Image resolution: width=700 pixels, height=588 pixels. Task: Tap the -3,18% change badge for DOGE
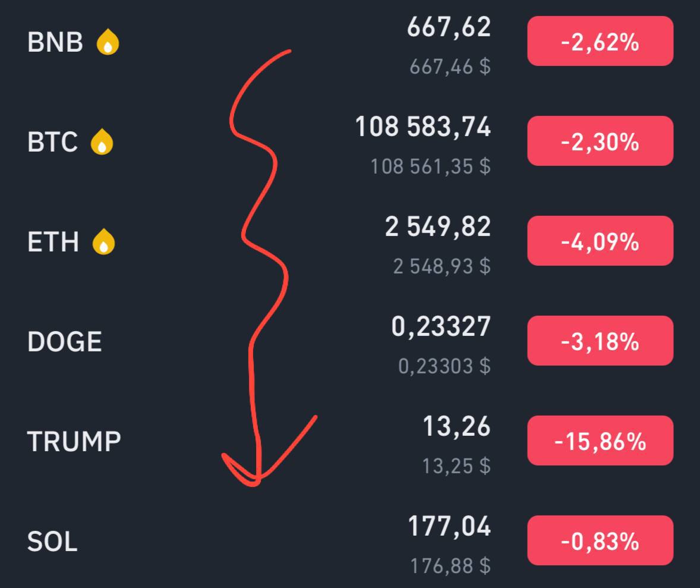coord(600,341)
